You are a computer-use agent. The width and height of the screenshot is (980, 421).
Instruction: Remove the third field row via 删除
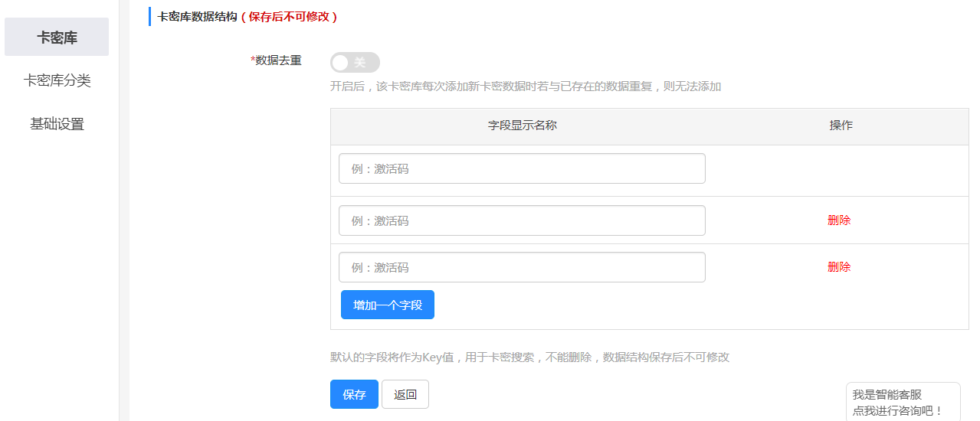(839, 267)
